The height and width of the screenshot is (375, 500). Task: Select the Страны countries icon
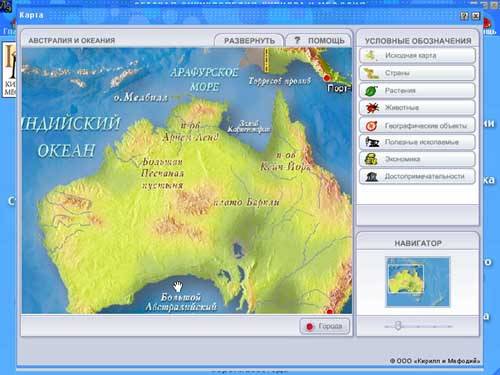[x=370, y=73]
